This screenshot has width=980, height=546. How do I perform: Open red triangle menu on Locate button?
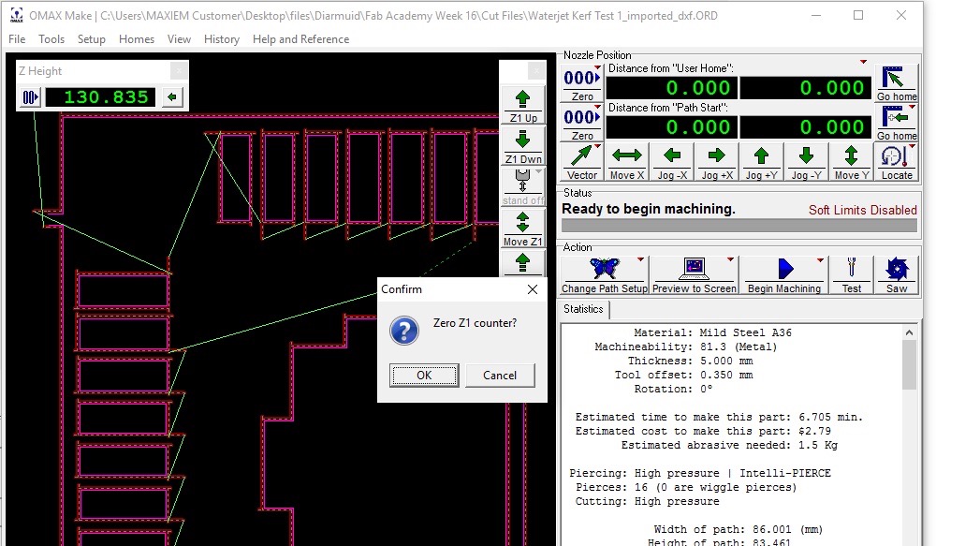912,147
